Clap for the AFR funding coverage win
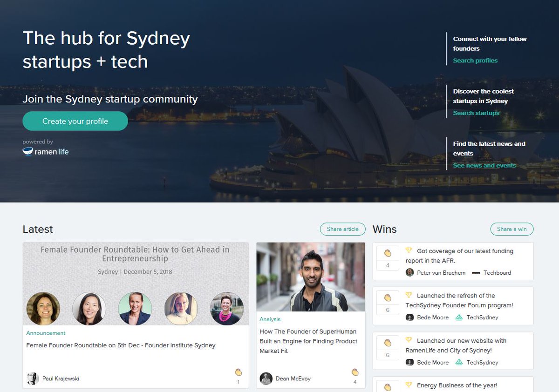Image resolution: width=559 pixels, height=392 pixels. [387, 254]
